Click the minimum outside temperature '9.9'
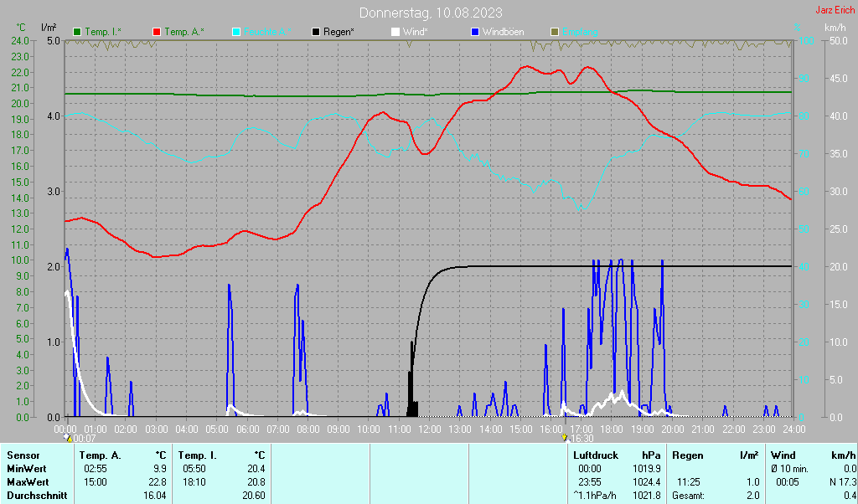This screenshot has width=858, height=504. pyautogui.click(x=159, y=469)
